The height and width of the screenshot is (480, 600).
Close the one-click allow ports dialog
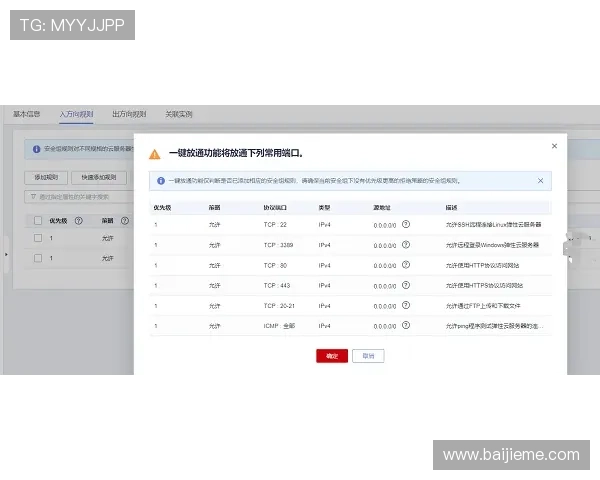click(x=554, y=146)
